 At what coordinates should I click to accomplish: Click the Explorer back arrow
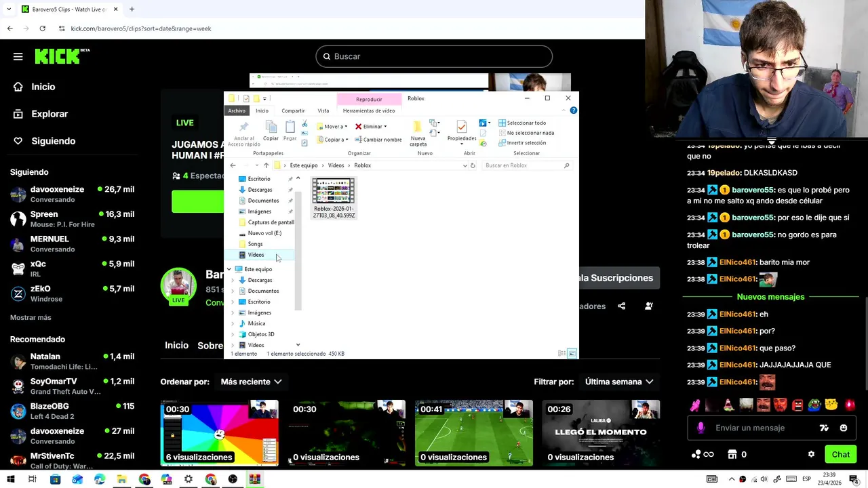(x=233, y=165)
